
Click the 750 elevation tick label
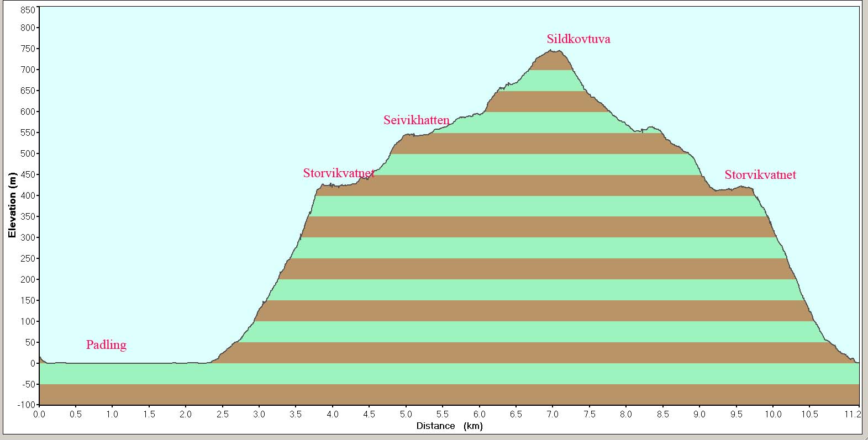28,49
